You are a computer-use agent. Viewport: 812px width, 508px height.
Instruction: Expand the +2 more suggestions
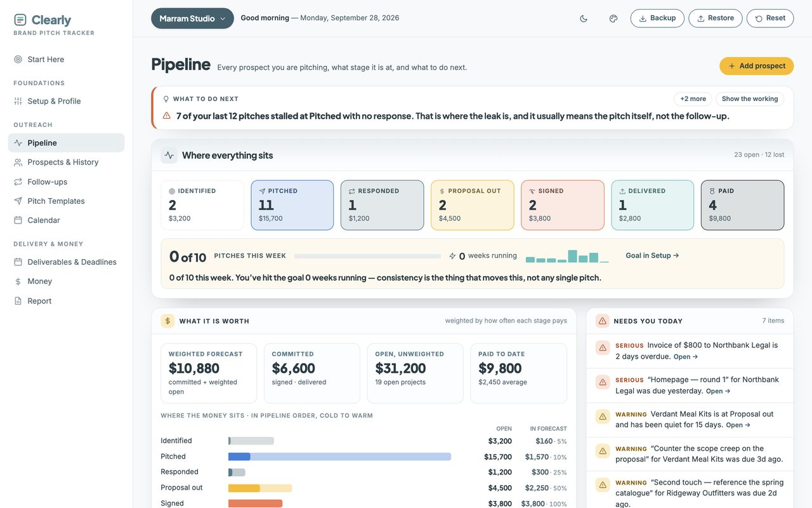click(693, 99)
